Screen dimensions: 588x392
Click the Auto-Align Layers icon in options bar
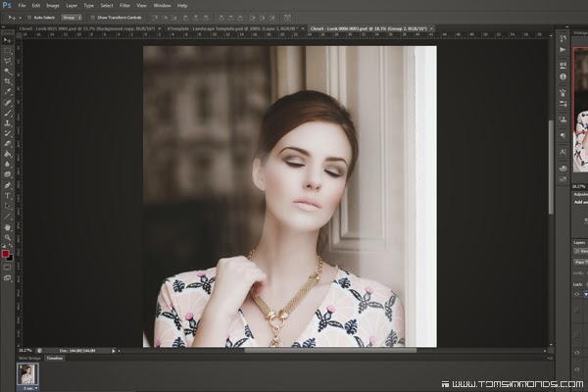click(x=287, y=18)
